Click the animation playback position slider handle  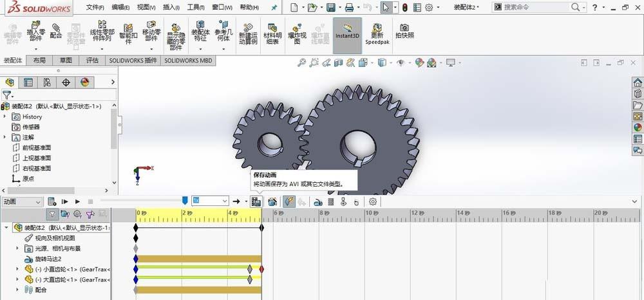pyautogui.click(x=185, y=200)
